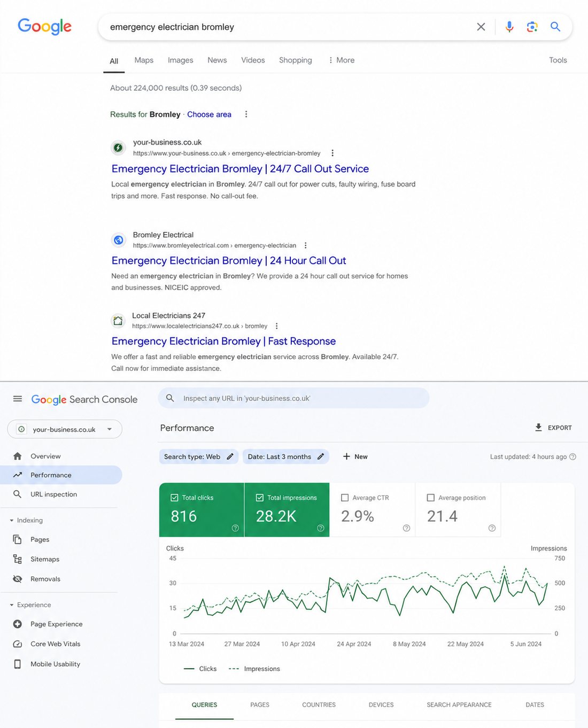Open the Search Console hamburger menu
Image resolution: width=588 pixels, height=728 pixels.
coord(18,399)
